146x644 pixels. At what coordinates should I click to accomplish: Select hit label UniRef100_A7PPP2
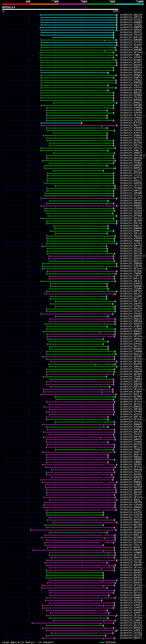click(131, 57)
